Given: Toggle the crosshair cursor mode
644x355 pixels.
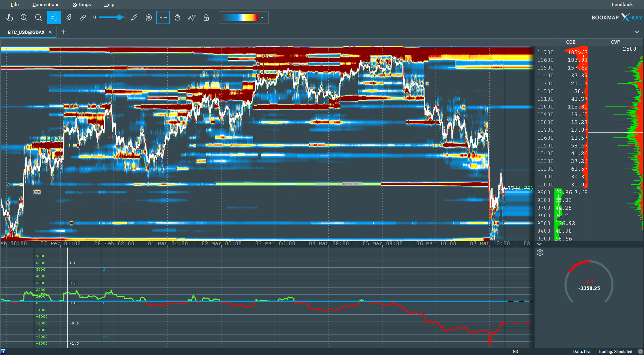Looking at the screenshot, I should (163, 17).
